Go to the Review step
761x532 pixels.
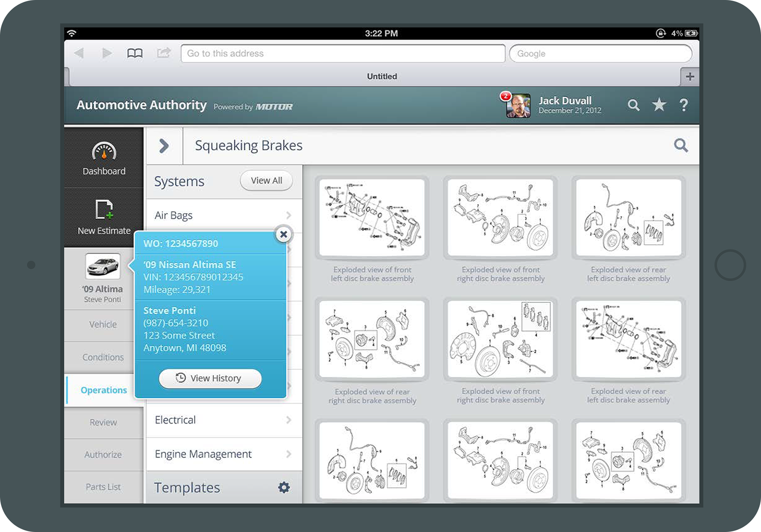103,422
